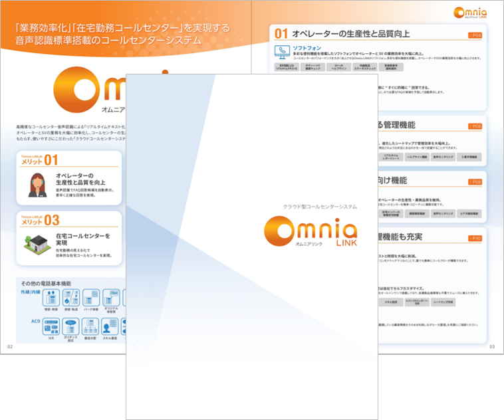
Task: Click the ACD row label
Action: pyautogui.click(x=36, y=321)
